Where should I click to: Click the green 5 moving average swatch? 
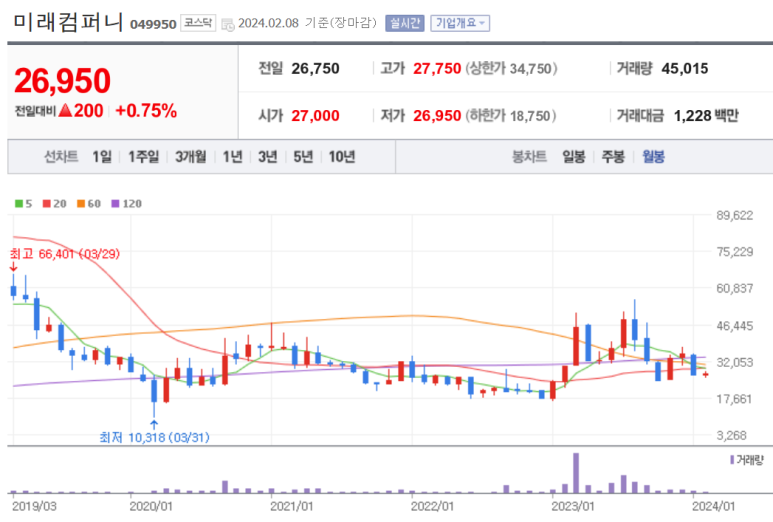[19, 204]
